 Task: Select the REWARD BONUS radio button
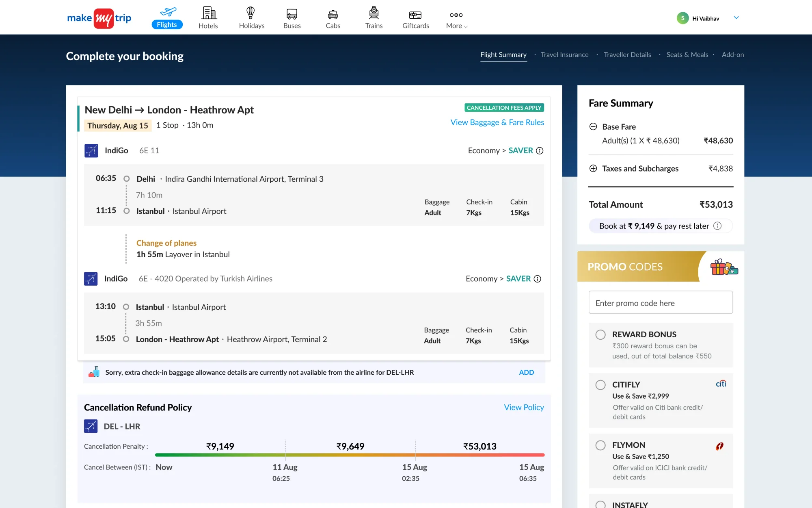(600, 335)
